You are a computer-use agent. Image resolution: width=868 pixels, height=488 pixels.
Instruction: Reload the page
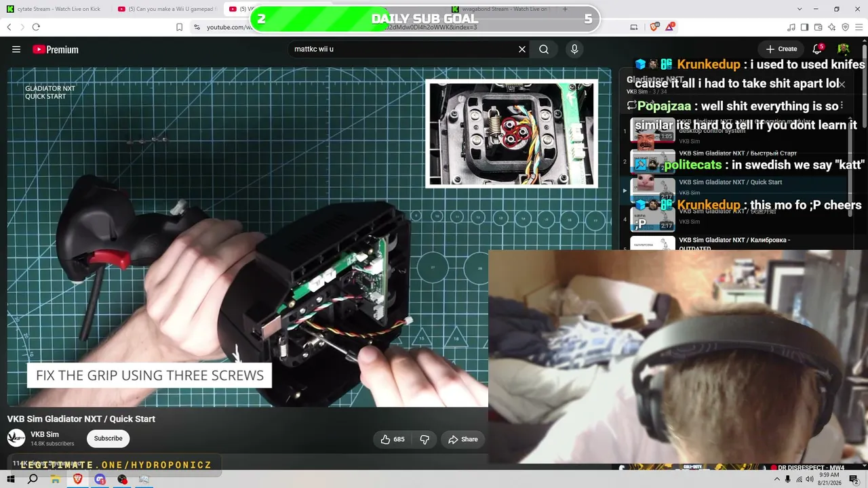click(x=36, y=27)
